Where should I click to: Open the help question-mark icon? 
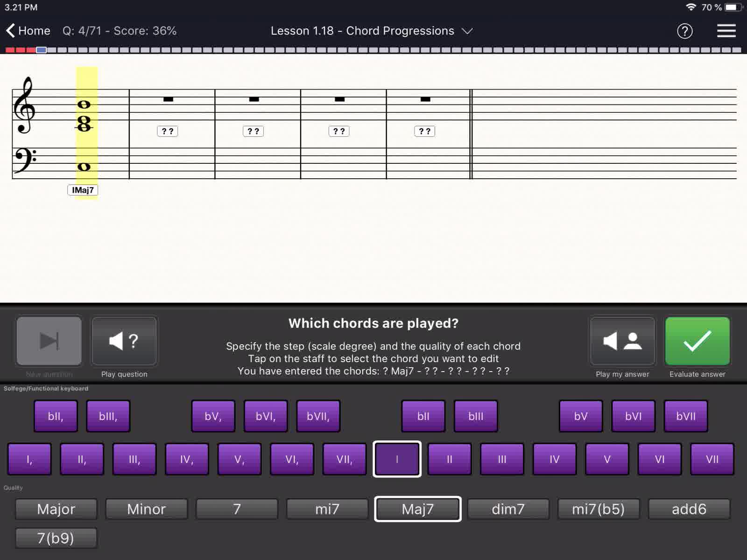tap(684, 31)
